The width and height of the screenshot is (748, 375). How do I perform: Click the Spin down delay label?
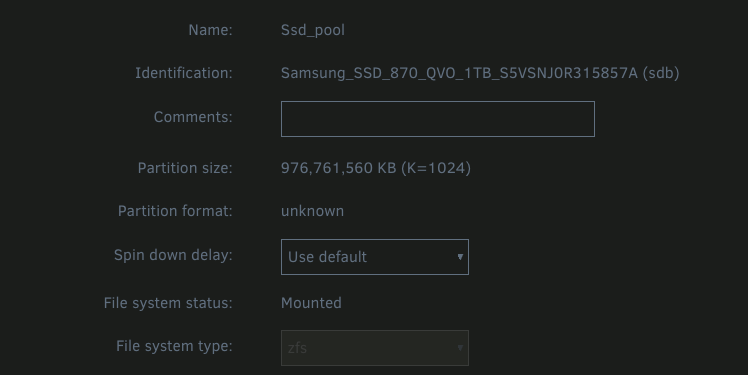(173, 255)
